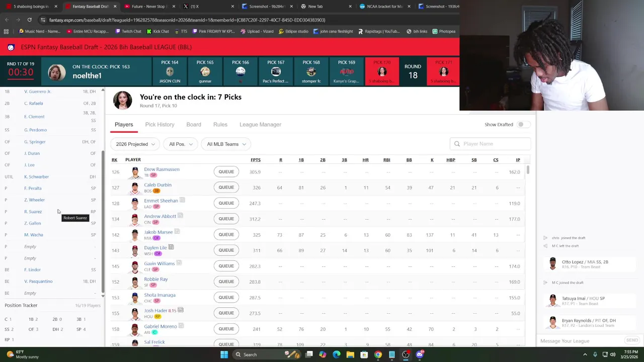Close the New Tab browser tab
Screen dimensions: 644x362
point(351,7)
